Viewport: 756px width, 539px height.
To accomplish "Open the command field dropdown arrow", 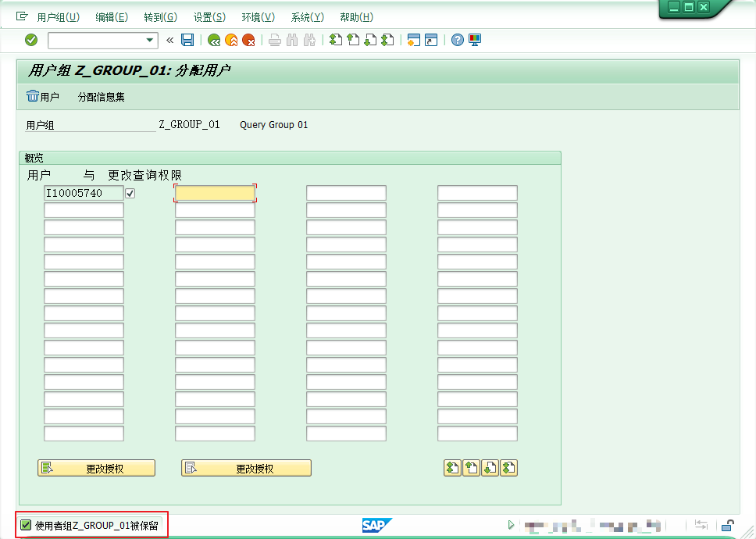I will pos(149,40).
